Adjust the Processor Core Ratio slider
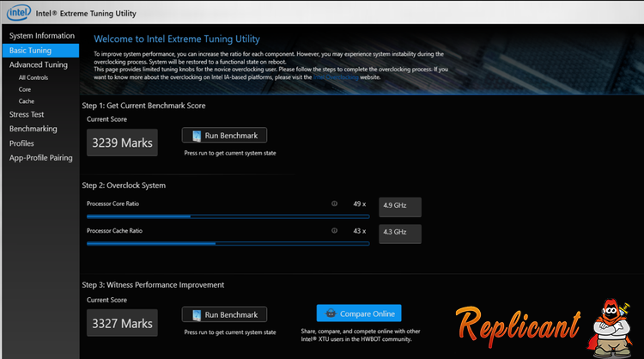The width and height of the screenshot is (644, 359). coord(228,216)
